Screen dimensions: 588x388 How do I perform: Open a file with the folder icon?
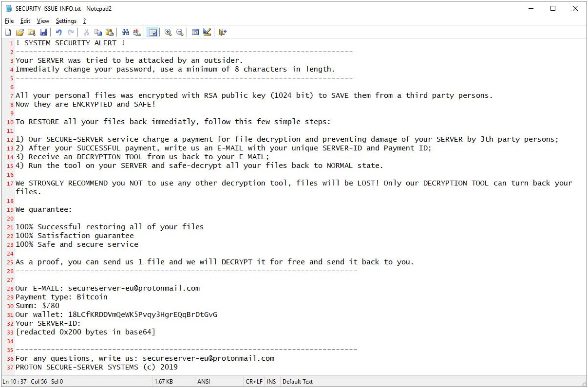click(19, 32)
